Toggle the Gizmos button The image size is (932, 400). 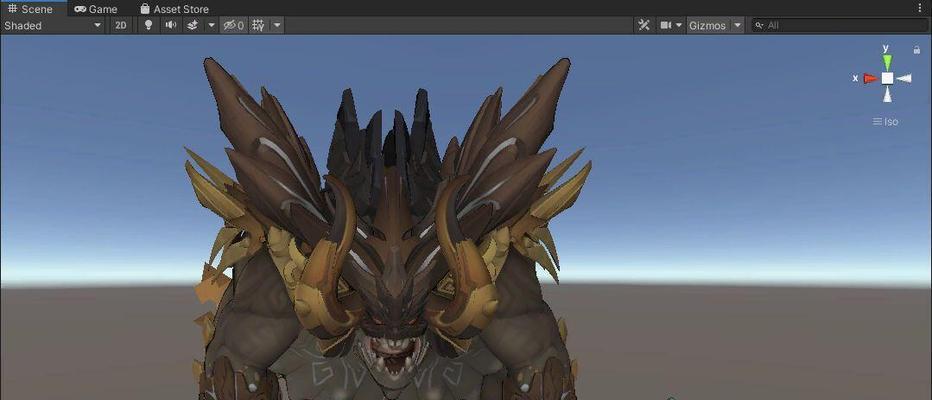(x=707, y=26)
